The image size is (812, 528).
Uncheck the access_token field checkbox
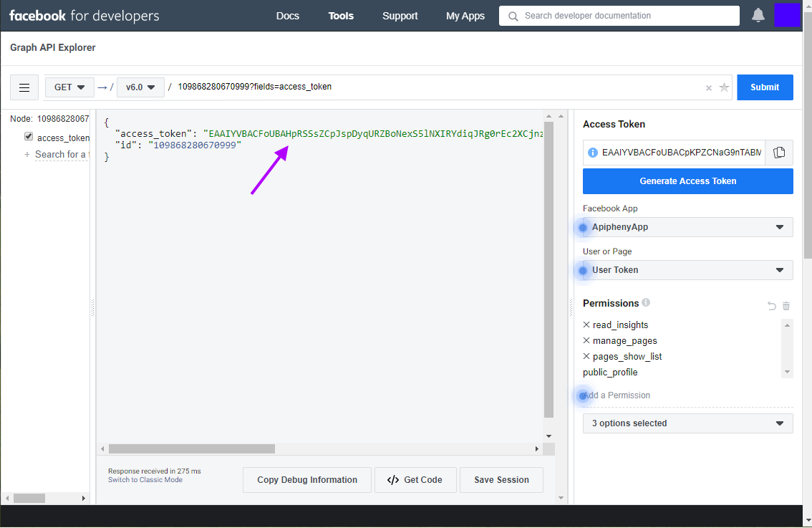(x=29, y=136)
